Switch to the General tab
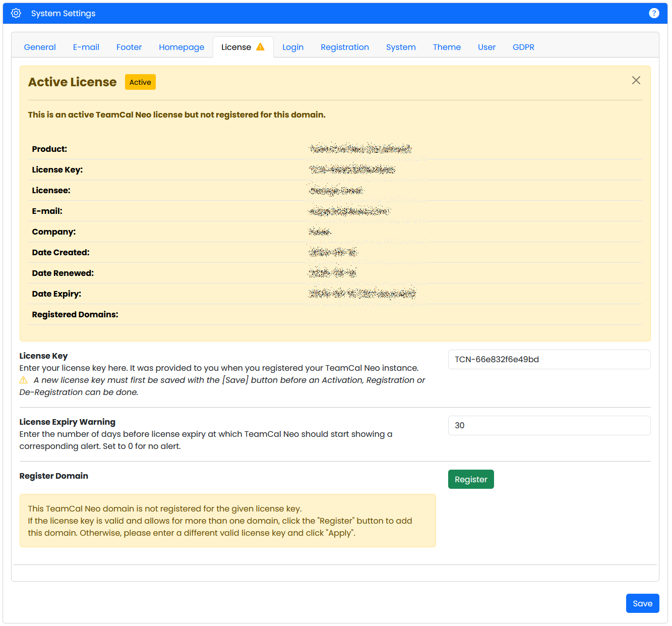This screenshot has height=626, width=672. tap(40, 47)
